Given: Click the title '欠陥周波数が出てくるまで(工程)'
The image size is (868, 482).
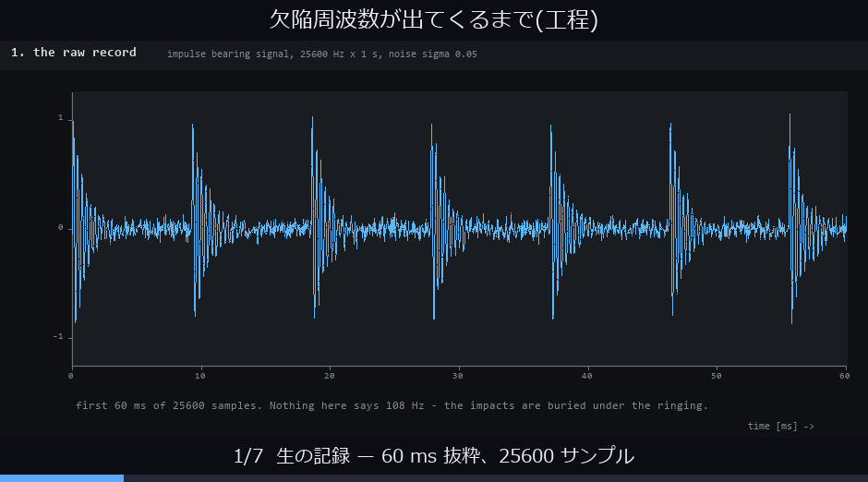Looking at the screenshot, I should click(434, 19).
